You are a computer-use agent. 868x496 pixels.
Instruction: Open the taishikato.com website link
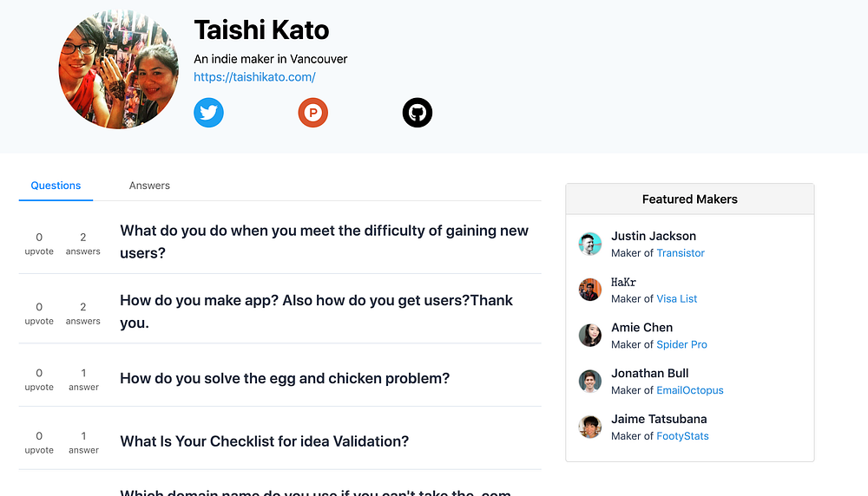[254, 77]
